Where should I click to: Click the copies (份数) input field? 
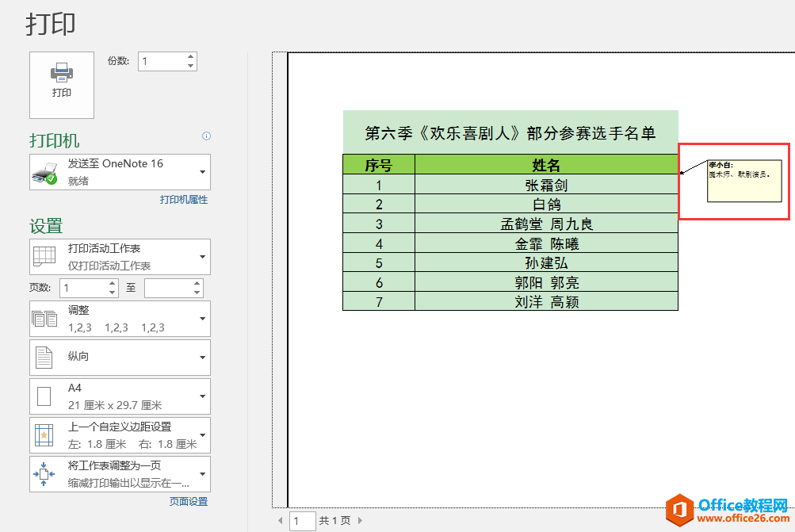162,62
